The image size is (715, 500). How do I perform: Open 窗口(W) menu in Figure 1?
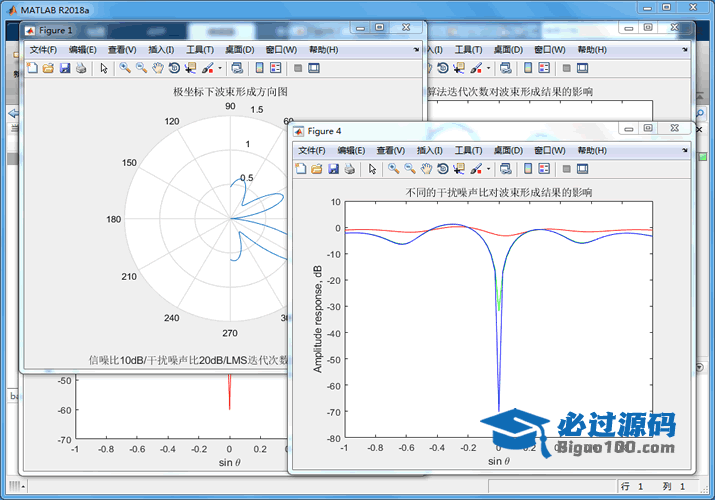click(x=281, y=50)
